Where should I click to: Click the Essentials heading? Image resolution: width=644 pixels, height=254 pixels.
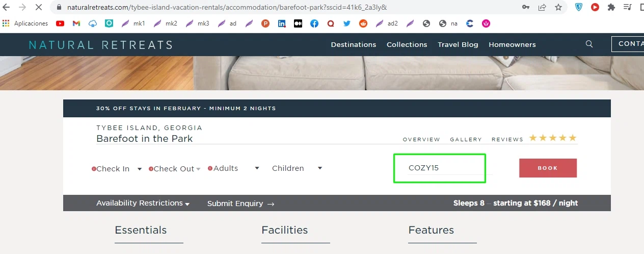[x=141, y=230]
